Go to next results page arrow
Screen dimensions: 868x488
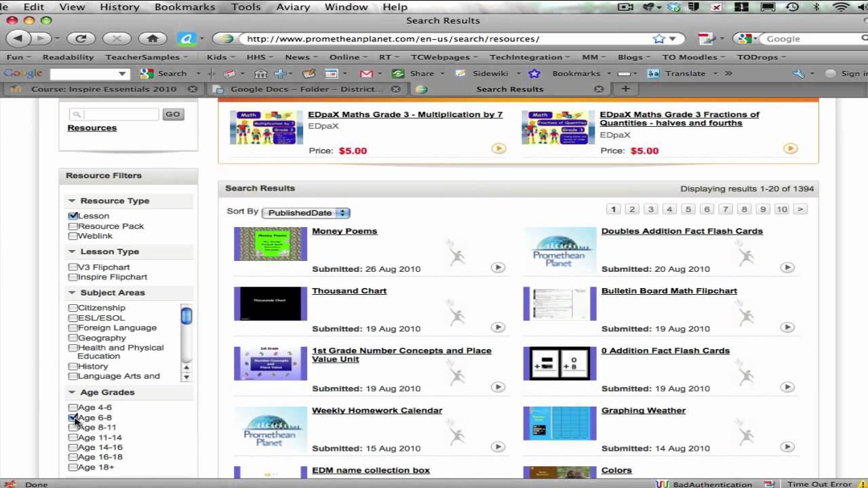(801, 209)
